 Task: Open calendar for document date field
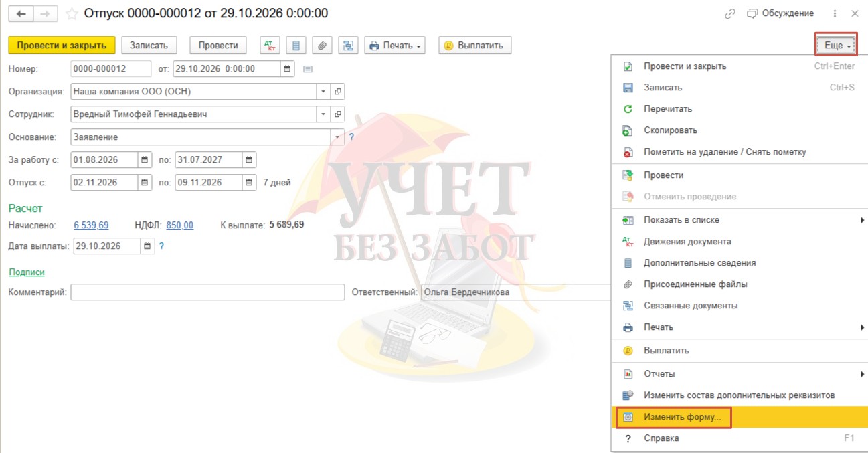(x=287, y=69)
